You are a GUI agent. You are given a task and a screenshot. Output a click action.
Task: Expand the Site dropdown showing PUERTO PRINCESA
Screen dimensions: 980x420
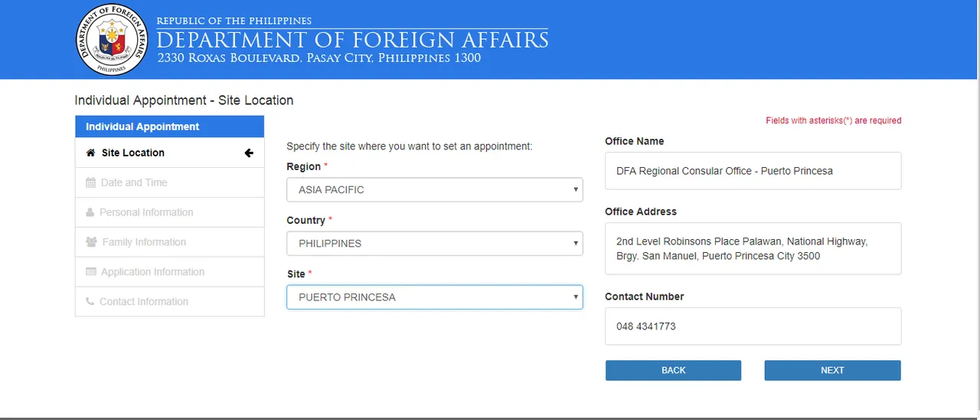pyautogui.click(x=435, y=297)
